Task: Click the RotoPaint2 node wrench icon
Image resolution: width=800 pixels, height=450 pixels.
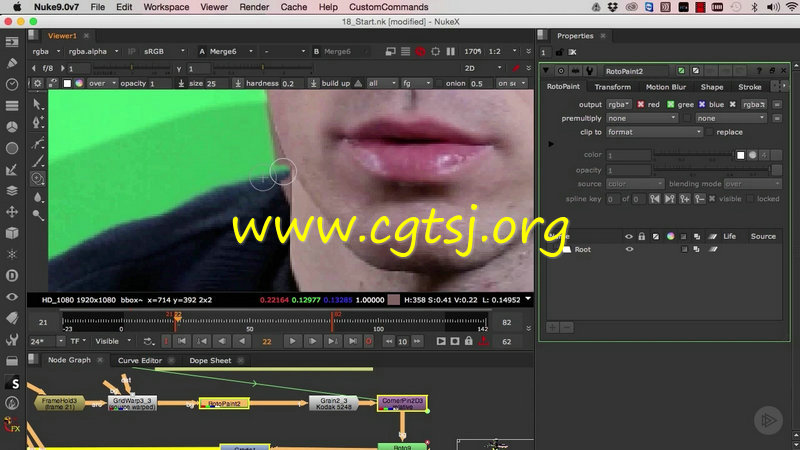Action: (589, 71)
